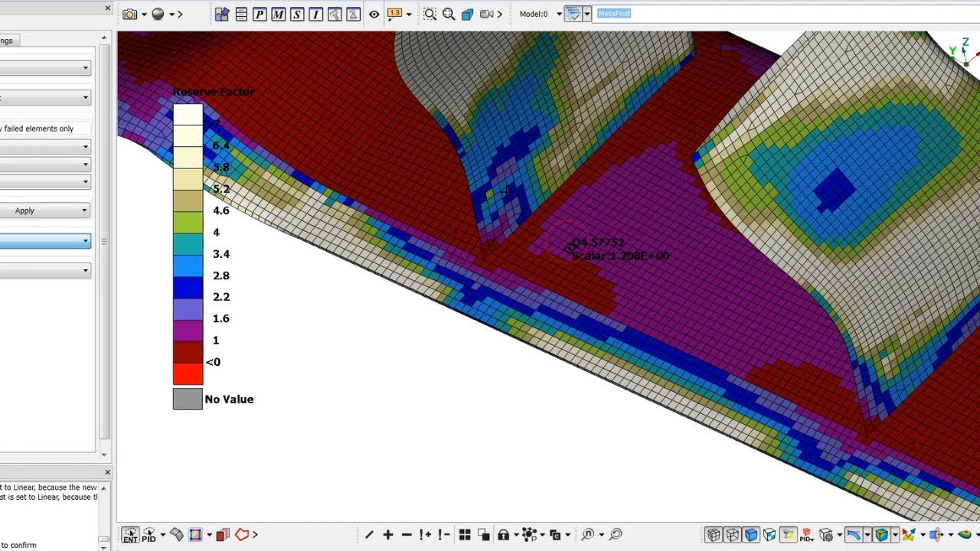The height and width of the screenshot is (551, 980).
Task: Click the puzzle-piece icon in top toolbar
Action: (222, 14)
